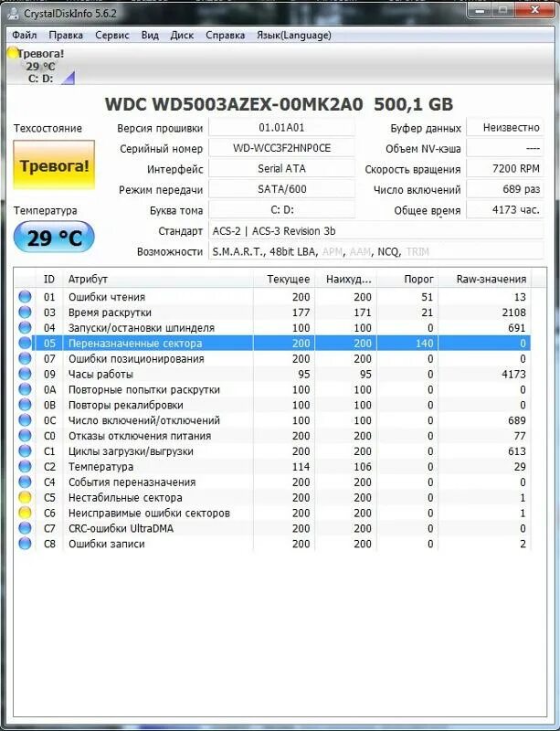The width and height of the screenshot is (560, 731).
Task: Click the yellow status dot beside the top Тревога! label
Action: [13, 53]
